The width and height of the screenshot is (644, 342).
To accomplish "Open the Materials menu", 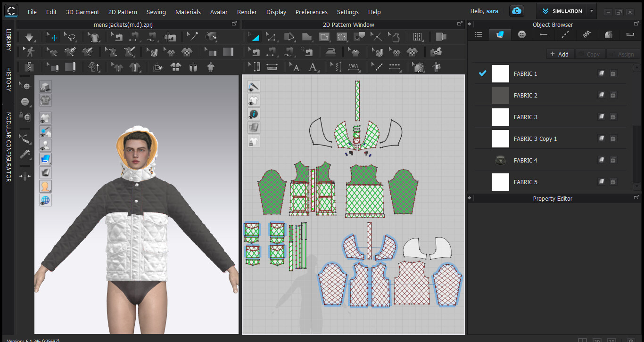I will point(188,12).
